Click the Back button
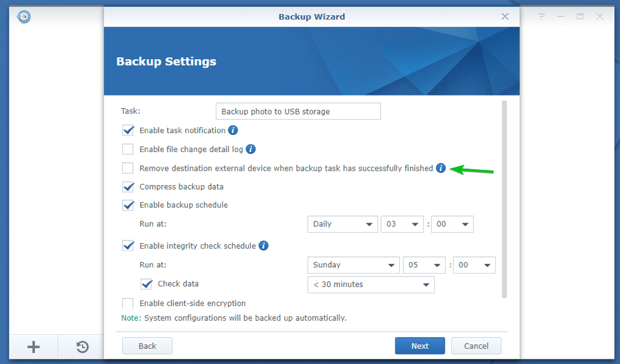 coord(147,346)
